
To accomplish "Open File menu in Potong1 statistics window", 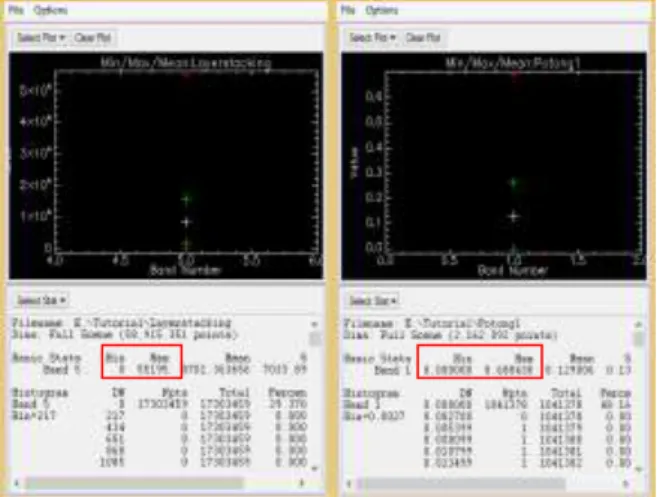I will click(348, 10).
